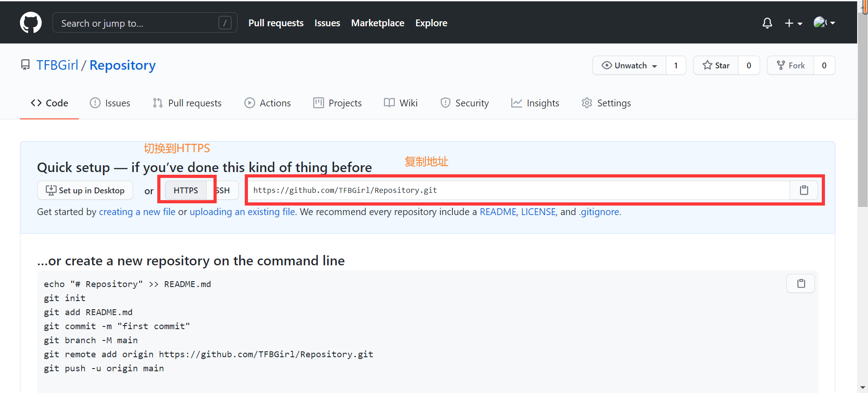The width and height of the screenshot is (868, 393).
Task: Switch to the Projects tab
Action: point(337,103)
